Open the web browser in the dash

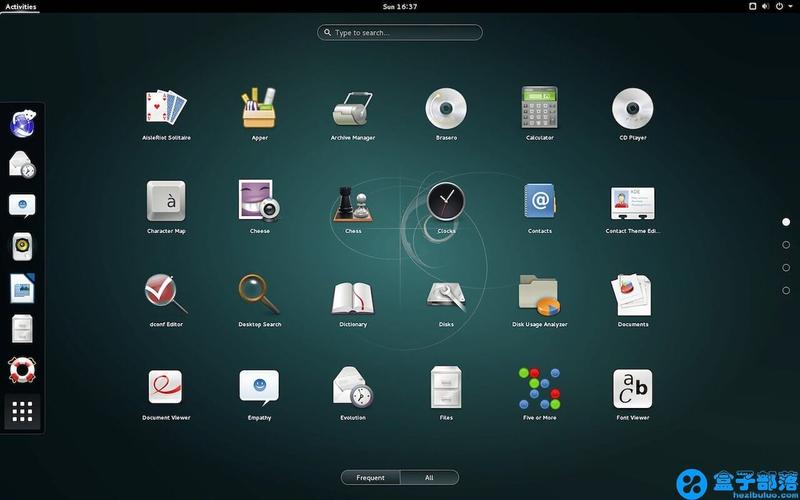point(22,123)
